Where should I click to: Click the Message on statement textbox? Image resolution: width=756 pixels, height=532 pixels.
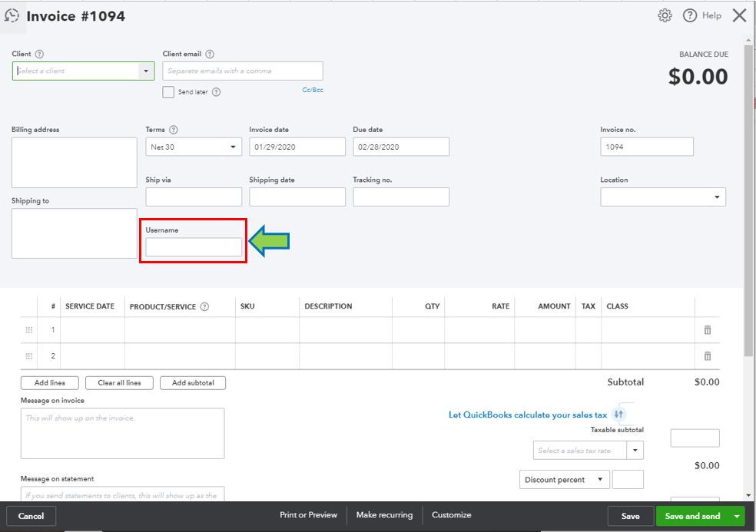click(122, 494)
